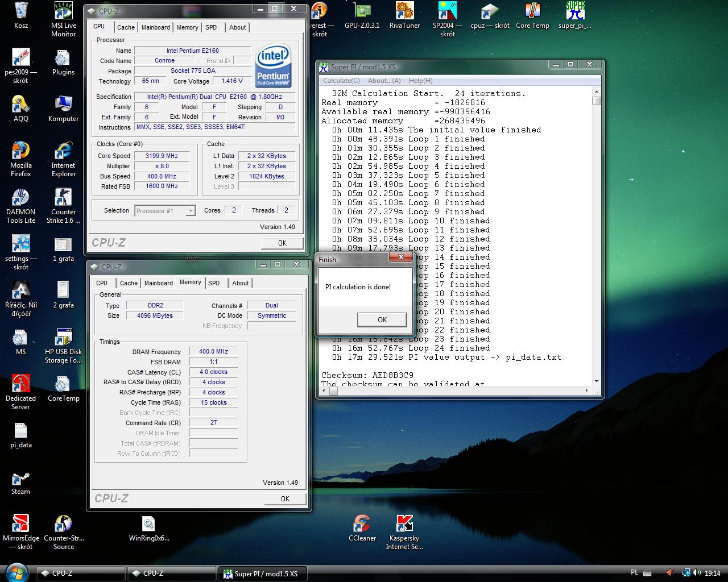The image size is (728, 582).
Task: Open MirrorsEdge shortcut icon
Action: click(21, 532)
